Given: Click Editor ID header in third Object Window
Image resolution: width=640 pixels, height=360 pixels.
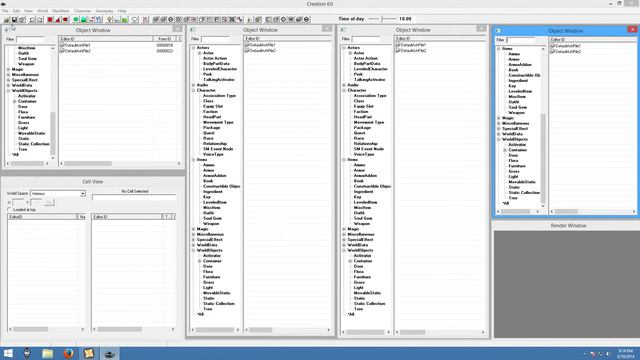Looking at the screenshot, I should coord(440,38).
